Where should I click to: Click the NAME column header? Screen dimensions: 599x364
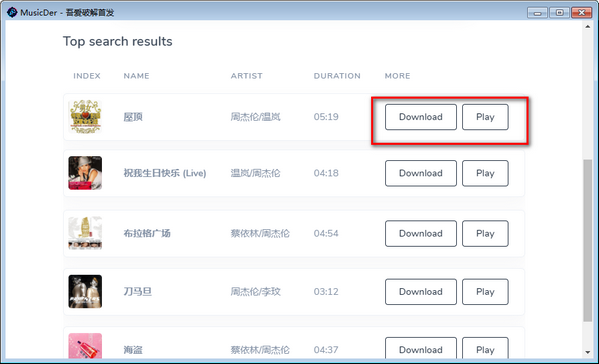coord(136,76)
